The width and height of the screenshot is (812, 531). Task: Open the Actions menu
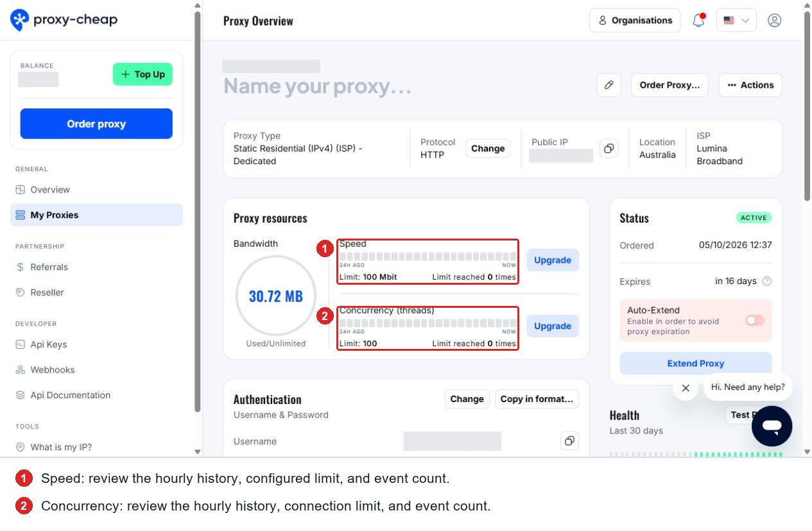pyautogui.click(x=750, y=85)
